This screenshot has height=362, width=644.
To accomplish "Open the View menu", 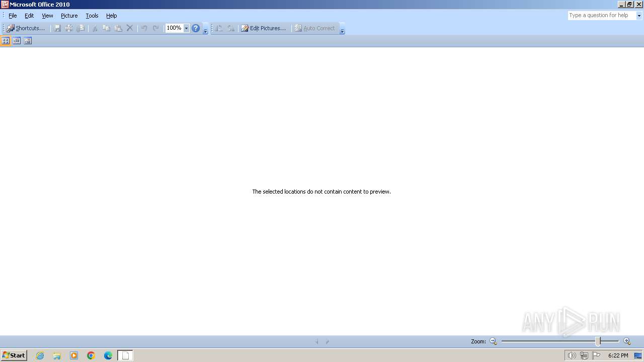I will tap(47, 16).
